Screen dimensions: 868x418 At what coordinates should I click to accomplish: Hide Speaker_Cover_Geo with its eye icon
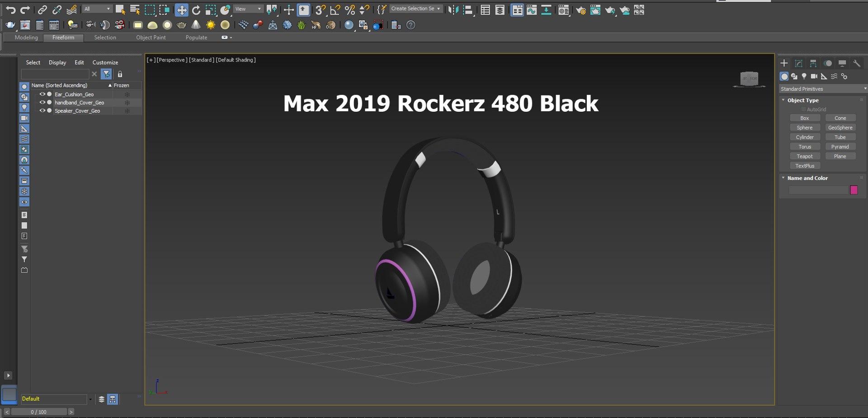(42, 110)
